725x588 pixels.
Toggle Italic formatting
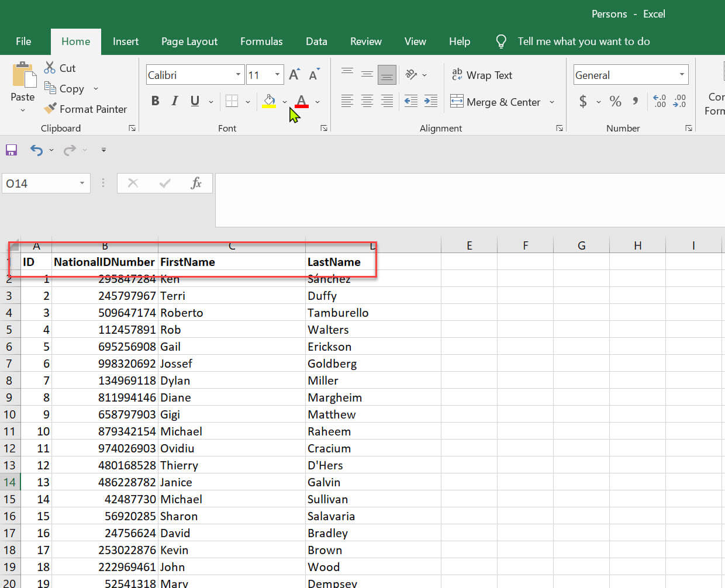pos(174,101)
